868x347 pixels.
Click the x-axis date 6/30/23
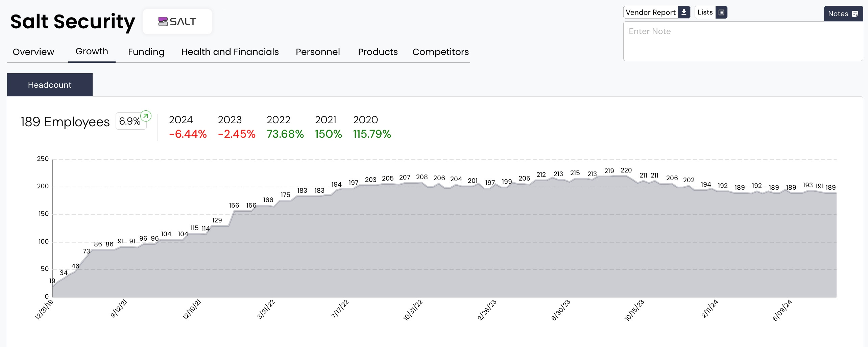(x=561, y=310)
